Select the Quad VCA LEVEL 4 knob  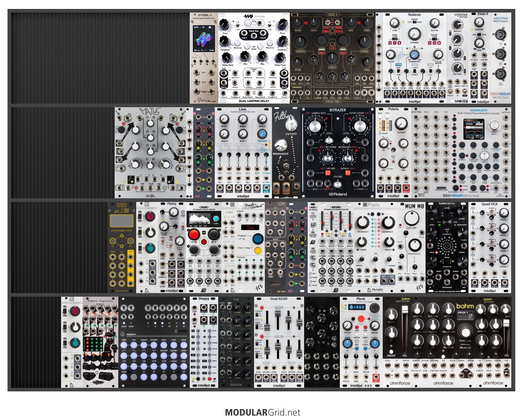click(x=503, y=260)
